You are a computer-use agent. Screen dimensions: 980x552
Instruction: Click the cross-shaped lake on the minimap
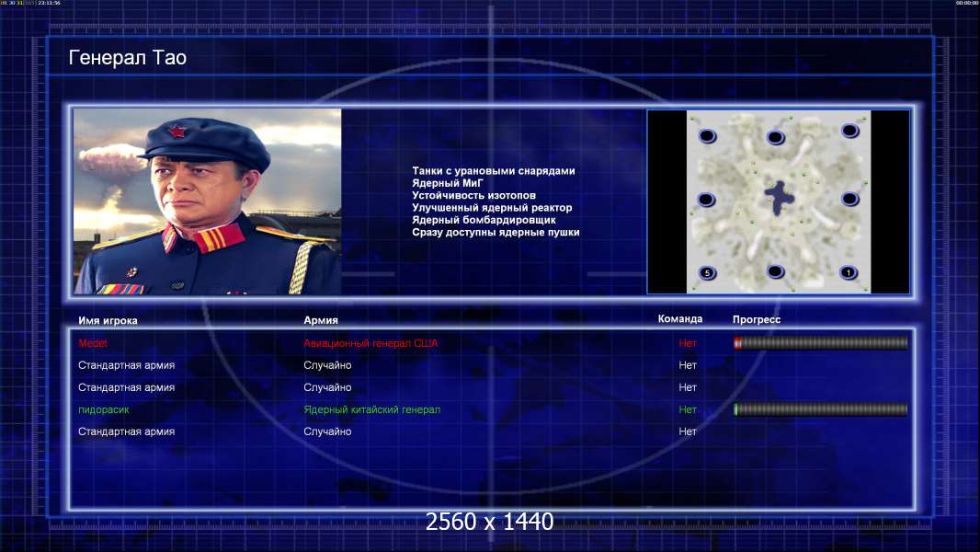[779, 198]
